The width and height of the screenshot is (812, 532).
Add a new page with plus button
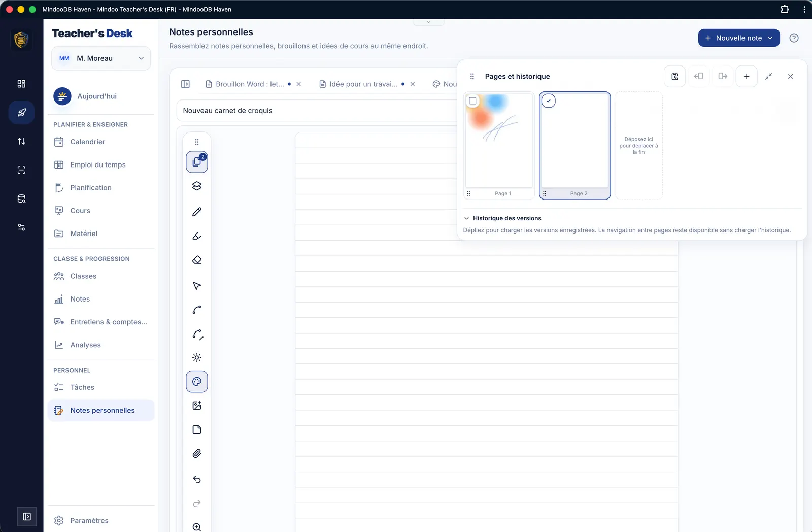click(747, 76)
